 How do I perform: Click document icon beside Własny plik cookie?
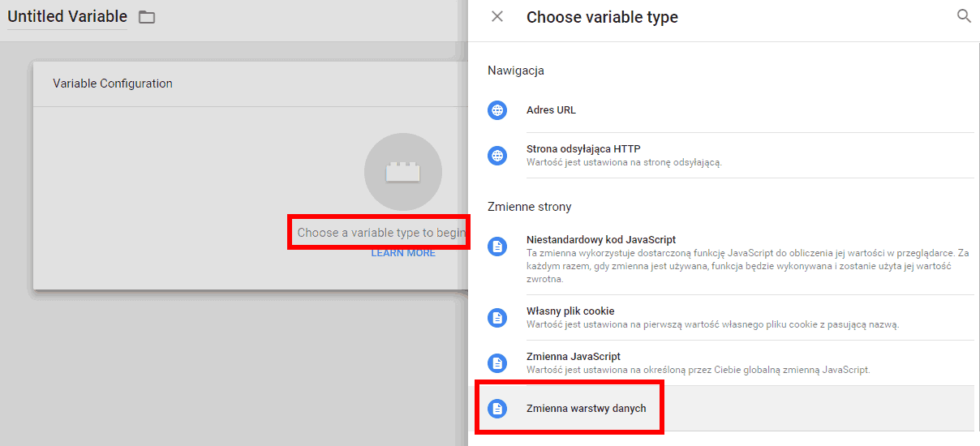tap(497, 318)
